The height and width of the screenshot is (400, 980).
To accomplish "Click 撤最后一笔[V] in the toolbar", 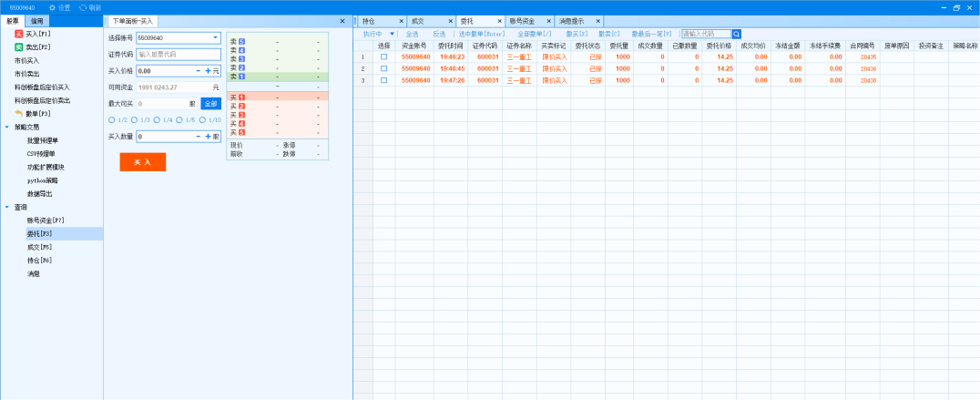I will coord(651,35).
